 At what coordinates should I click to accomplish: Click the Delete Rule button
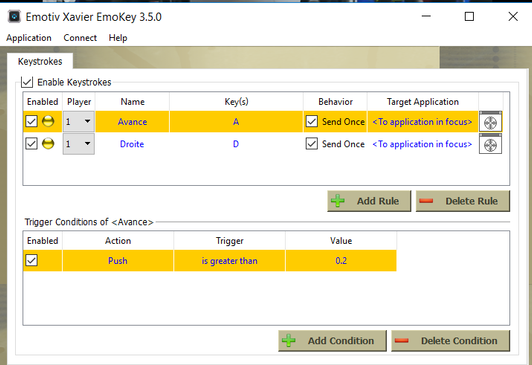(463, 201)
